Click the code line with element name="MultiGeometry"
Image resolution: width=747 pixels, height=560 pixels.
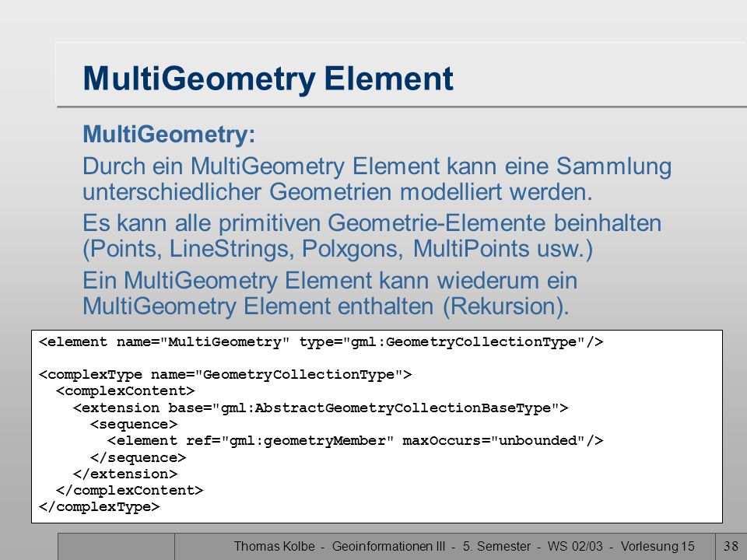coord(321,342)
